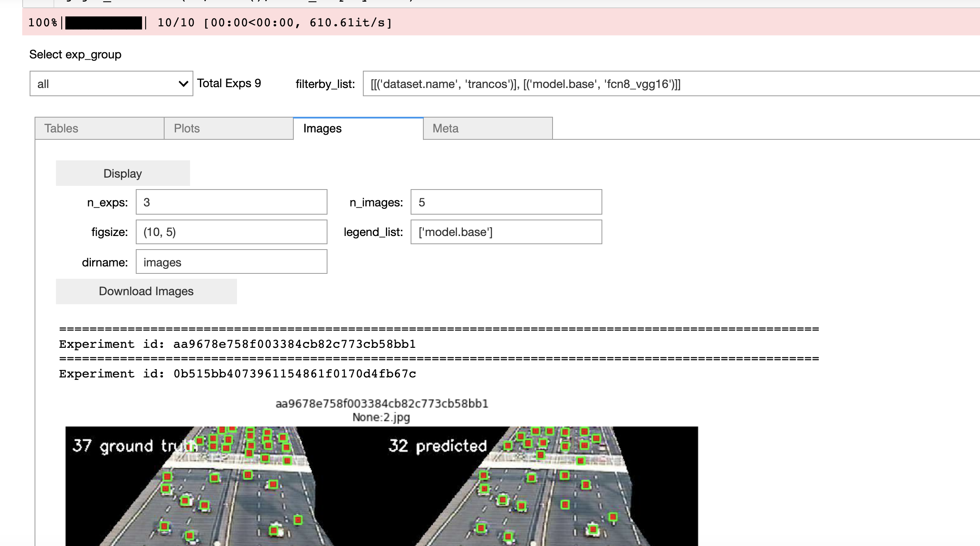Toggle visibility of experiment aa9678e758f
Viewport: 980px width, 546px height.
click(238, 344)
